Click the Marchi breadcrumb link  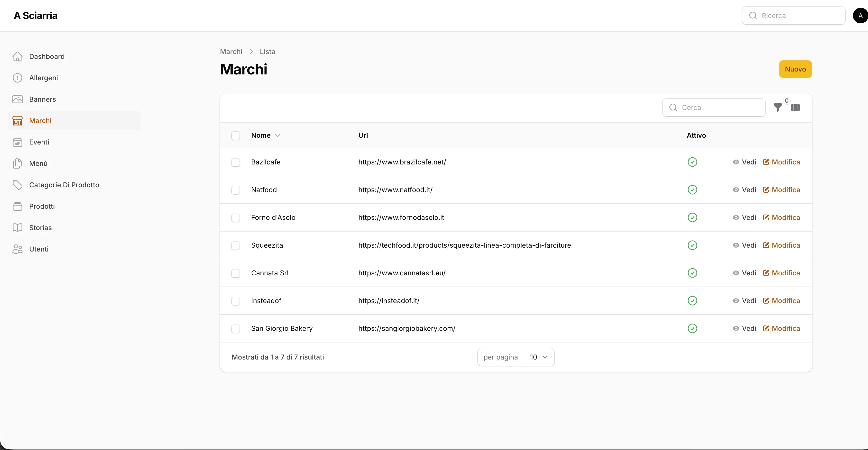(231, 52)
